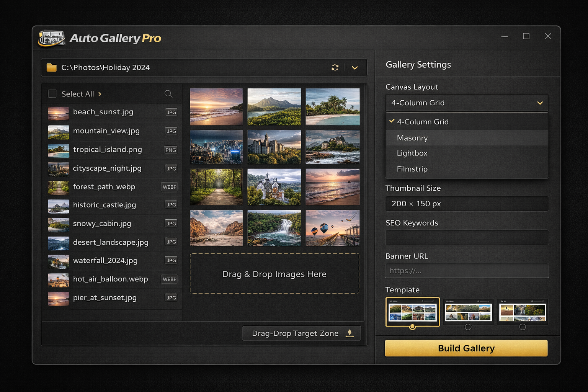Image resolution: width=588 pixels, height=392 pixels.
Task: Choose Masonry from the layout options
Action: pyautogui.click(x=412, y=138)
